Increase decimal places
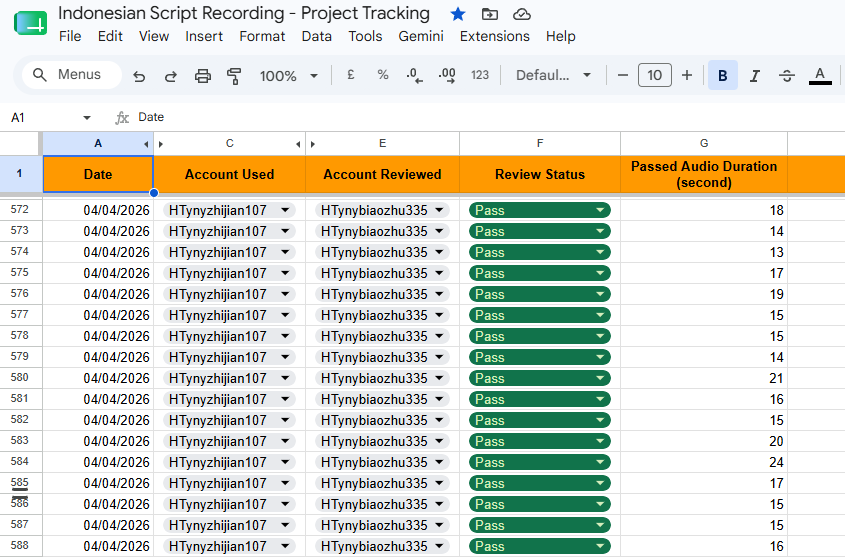Viewport: 845px width, 557px height. pos(447,75)
